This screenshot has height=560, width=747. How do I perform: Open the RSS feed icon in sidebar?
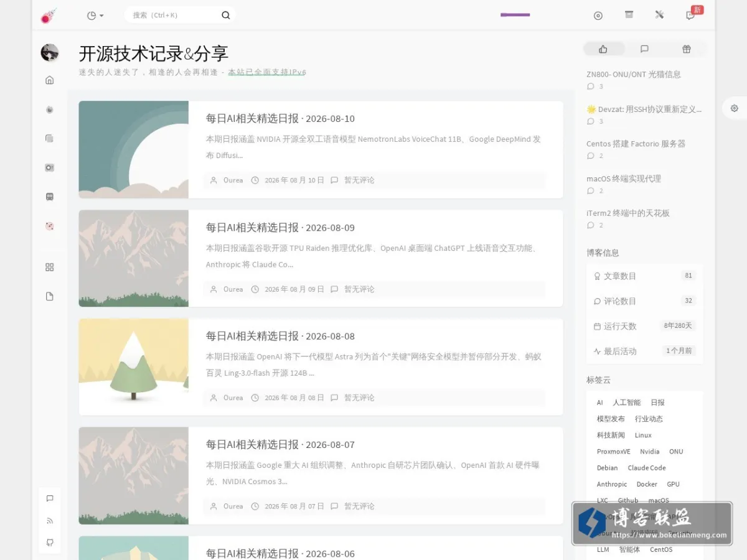point(50,521)
